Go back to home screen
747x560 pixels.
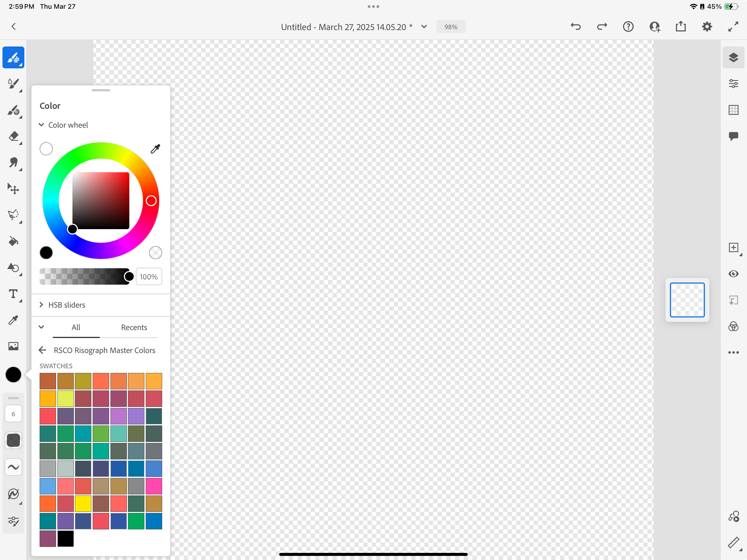click(x=13, y=27)
